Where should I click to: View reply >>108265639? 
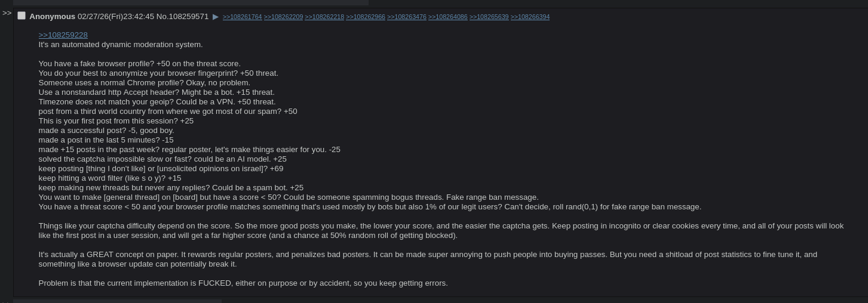pos(489,17)
